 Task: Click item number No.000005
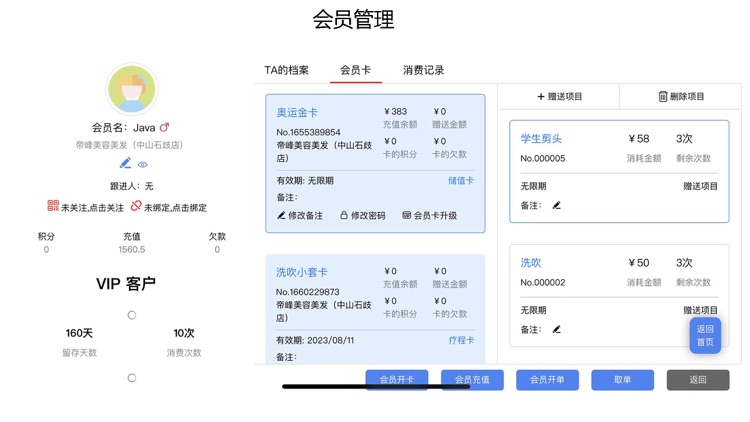[543, 158]
